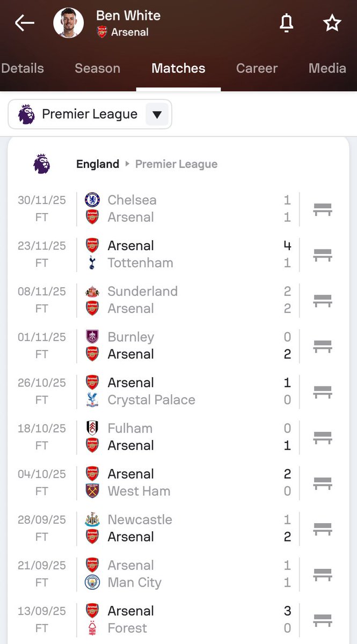This screenshot has height=644, width=357.
Task: Open the Media tab
Action: [327, 68]
